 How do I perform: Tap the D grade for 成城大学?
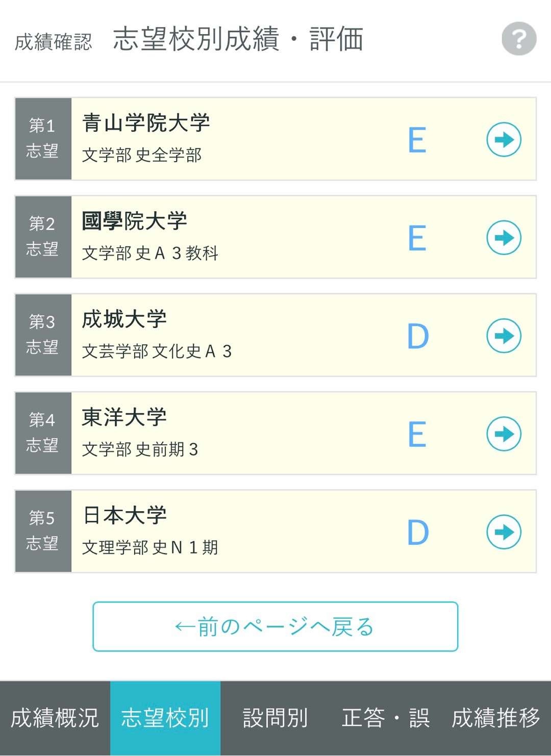pyautogui.click(x=417, y=336)
